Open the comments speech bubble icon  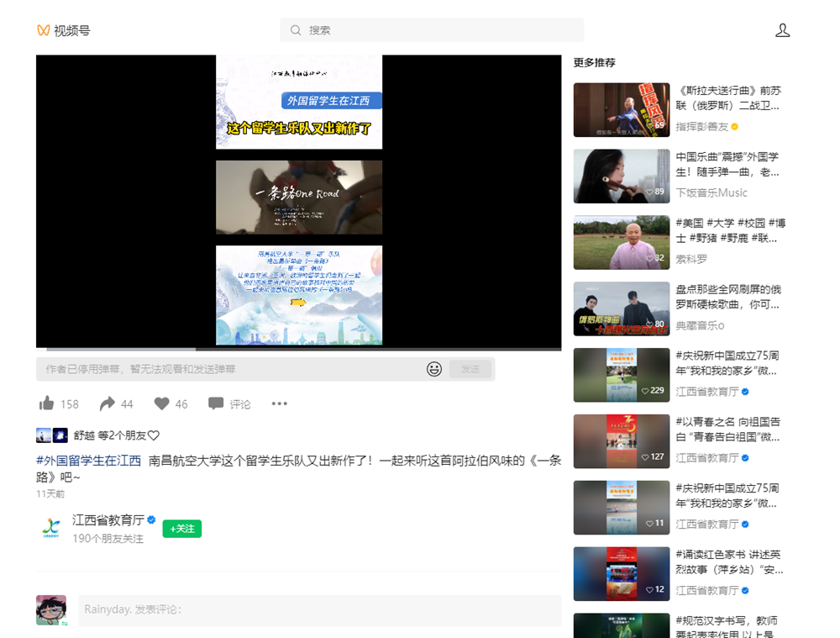[216, 403]
